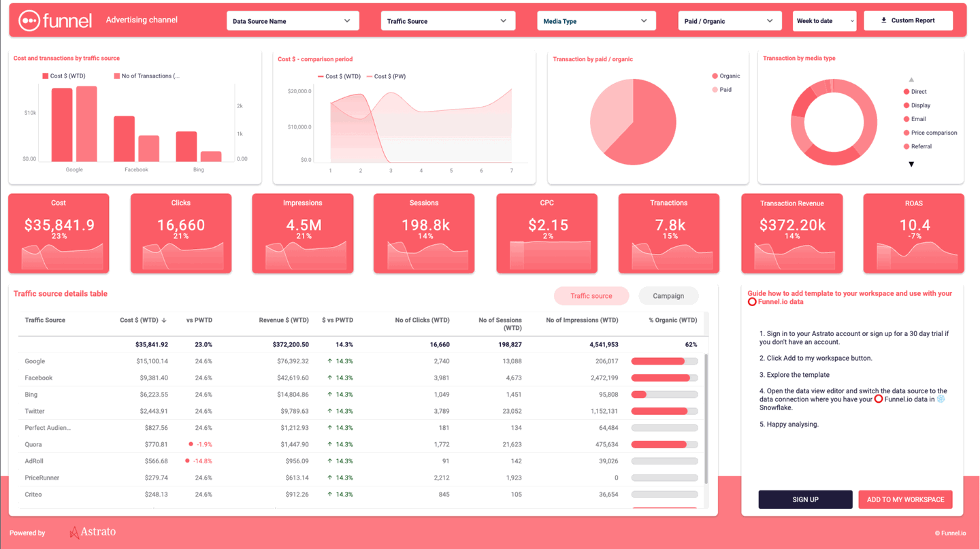
Task: Select the Traffic source tab
Action: coord(591,295)
